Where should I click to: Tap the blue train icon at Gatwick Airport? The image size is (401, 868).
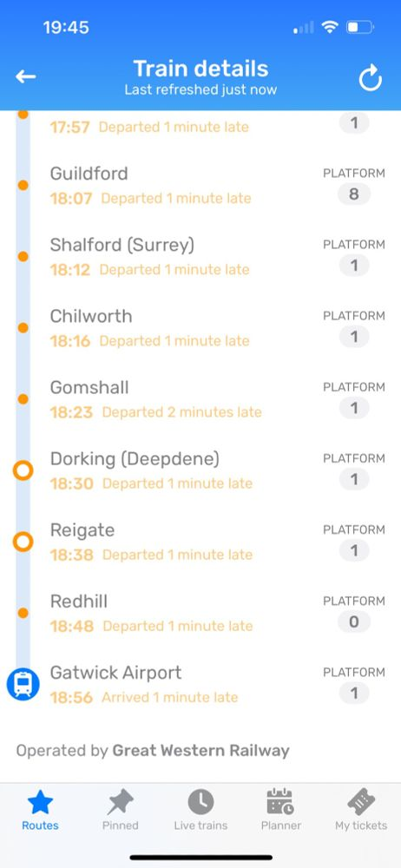pos(23,684)
